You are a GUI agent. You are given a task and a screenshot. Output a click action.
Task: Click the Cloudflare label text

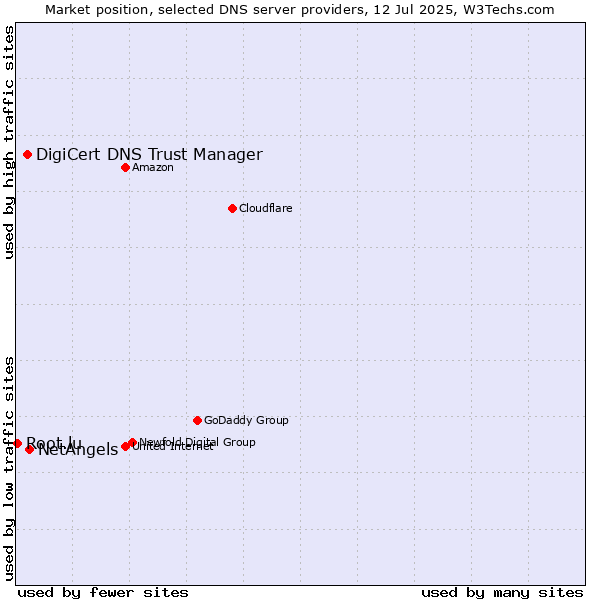tap(266, 208)
